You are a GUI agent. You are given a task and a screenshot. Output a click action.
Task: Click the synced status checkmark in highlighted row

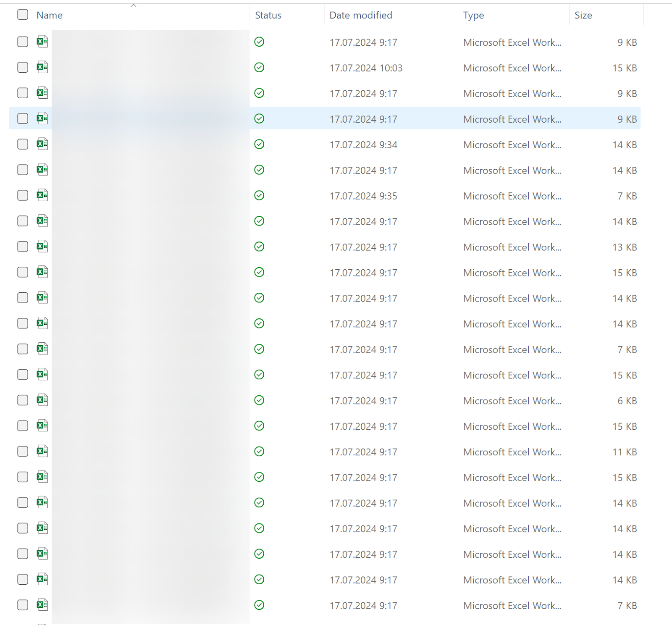point(260,118)
